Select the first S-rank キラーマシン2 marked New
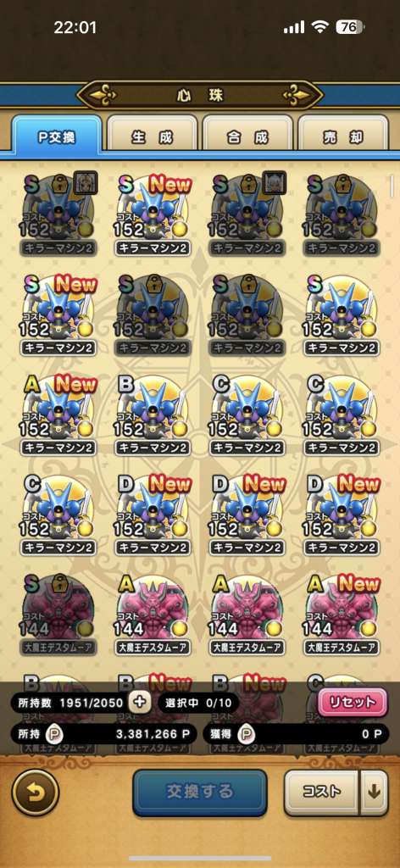400x868 pixels. coord(153,214)
